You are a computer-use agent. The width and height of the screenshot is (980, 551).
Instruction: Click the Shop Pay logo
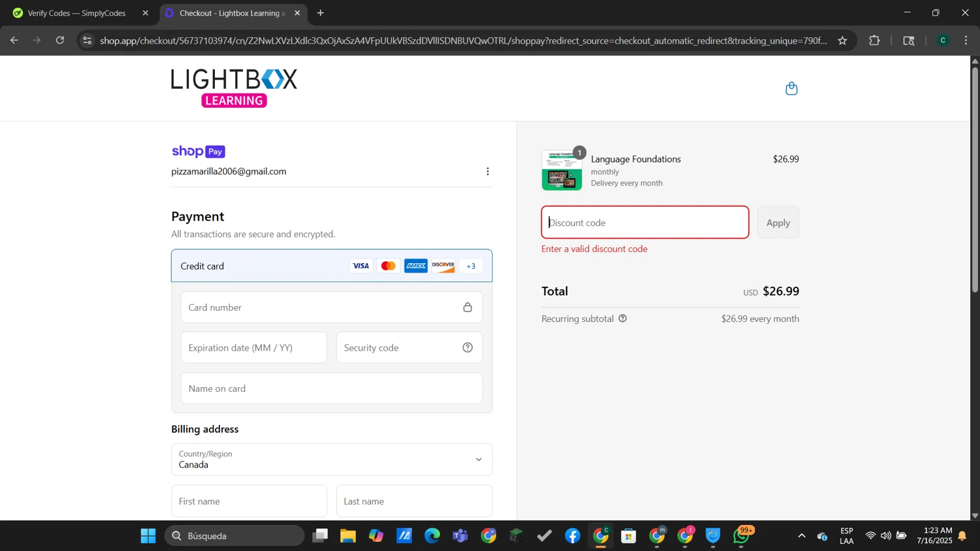(x=199, y=151)
